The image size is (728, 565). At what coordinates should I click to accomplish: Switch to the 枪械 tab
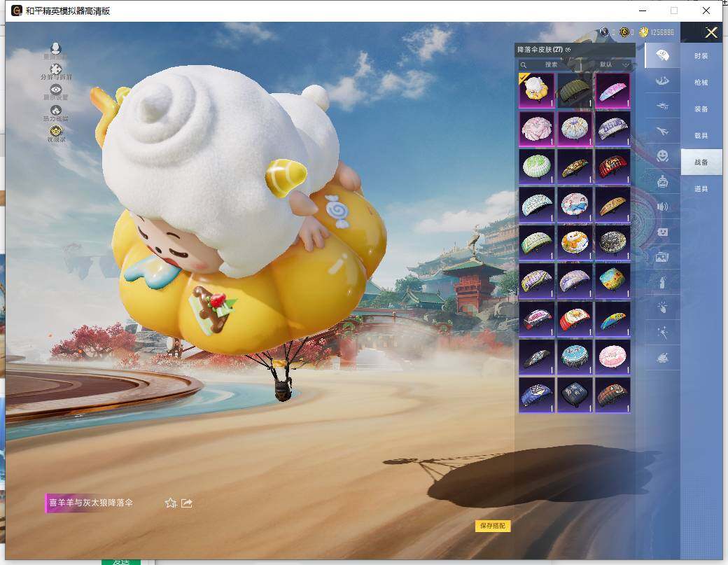point(701,83)
